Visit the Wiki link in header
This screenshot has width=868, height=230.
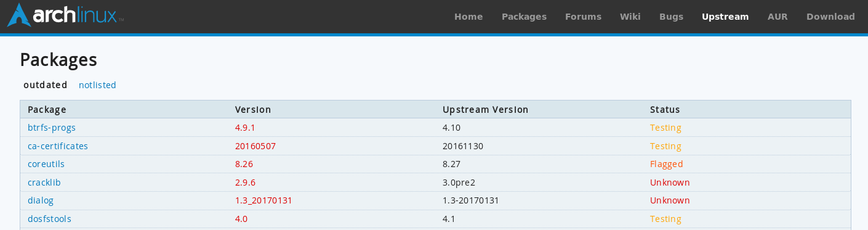coord(630,17)
